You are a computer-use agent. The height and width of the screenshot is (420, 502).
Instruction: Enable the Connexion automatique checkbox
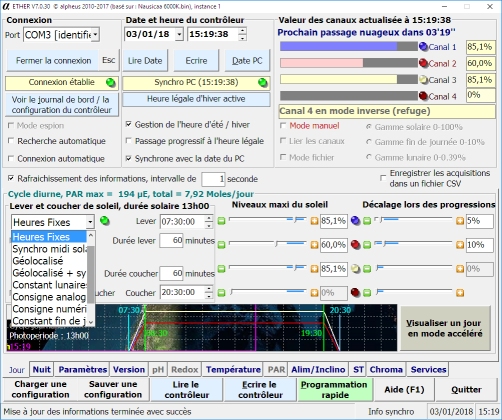[x=11, y=158]
